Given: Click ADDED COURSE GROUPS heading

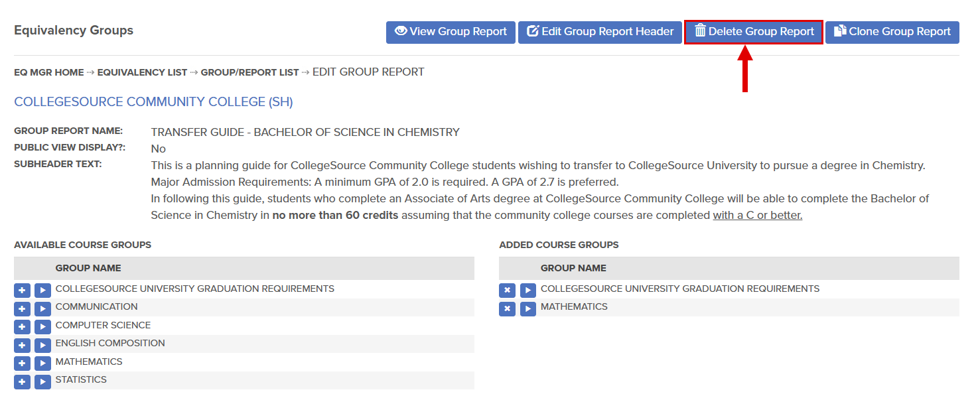Looking at the screenshot, I should [x=559, y=245].
